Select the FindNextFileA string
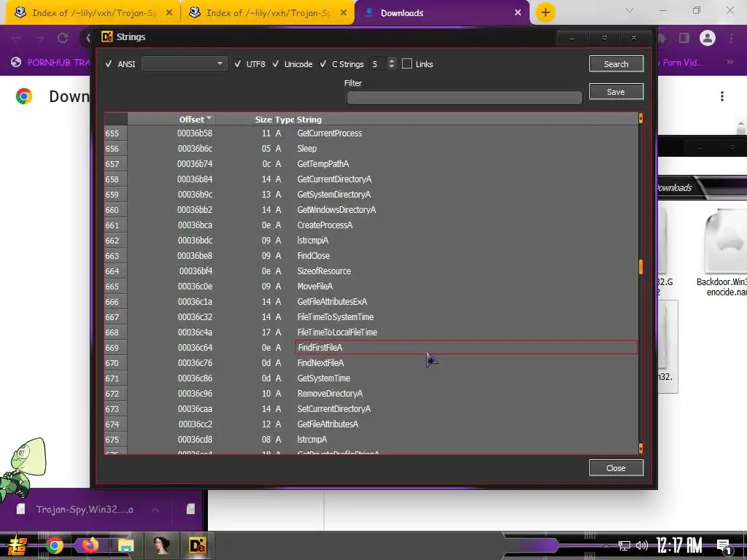Screen dimensions: 747x560 pos(321,362)
